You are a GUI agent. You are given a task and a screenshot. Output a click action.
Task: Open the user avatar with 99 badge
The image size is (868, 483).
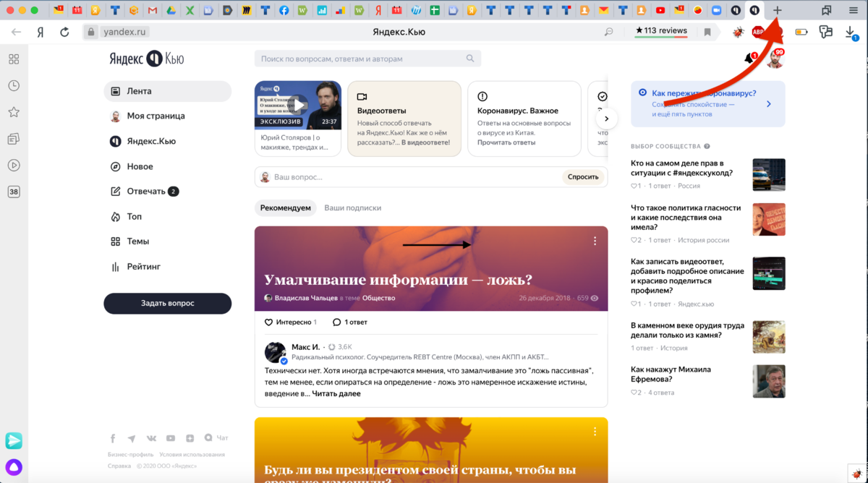[775, 59]
